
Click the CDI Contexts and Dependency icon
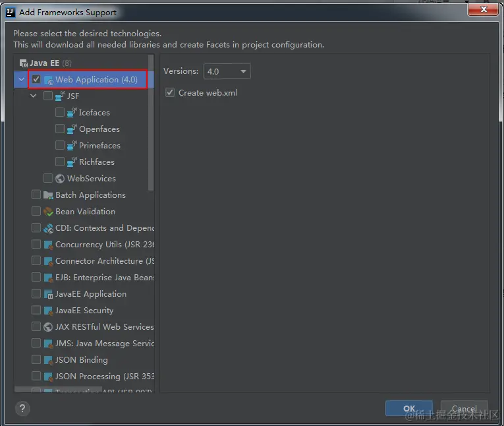[48, 228]
